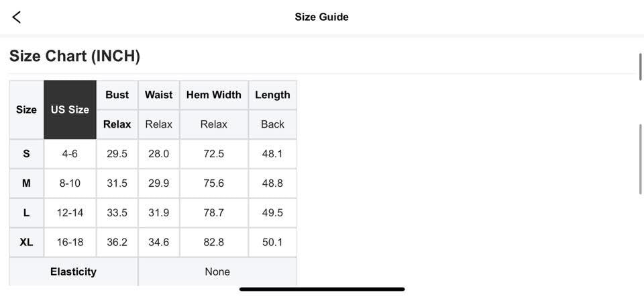The width and height of the screenshot is (644, 297).
Task: Click the Back sub-header under Length
Action: [272, 124]
